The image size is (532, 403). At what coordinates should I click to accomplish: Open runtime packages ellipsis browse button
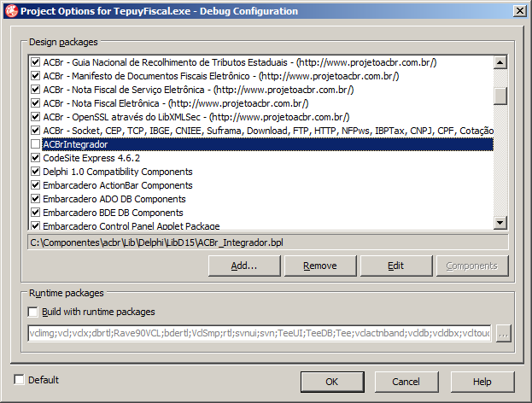click(504, 334)
